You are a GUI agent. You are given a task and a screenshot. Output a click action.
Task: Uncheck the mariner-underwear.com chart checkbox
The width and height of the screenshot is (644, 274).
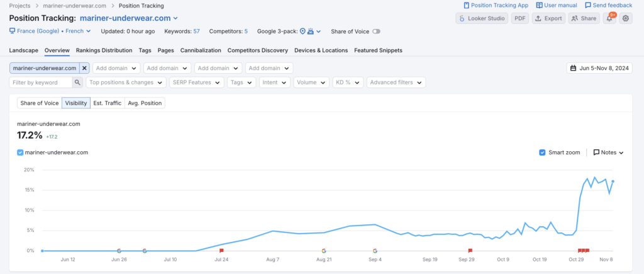[x=20, y=152]
